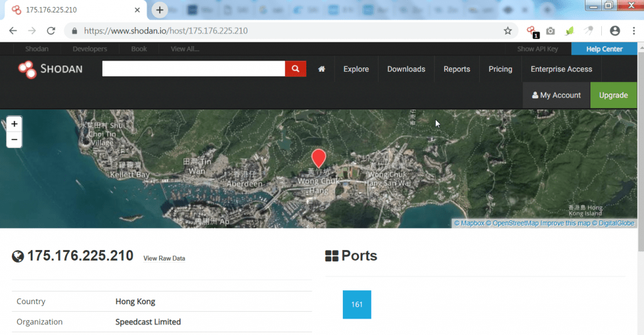Click the green Upgrade button
This screenshot has height=335, width=644.
[614, 95]
